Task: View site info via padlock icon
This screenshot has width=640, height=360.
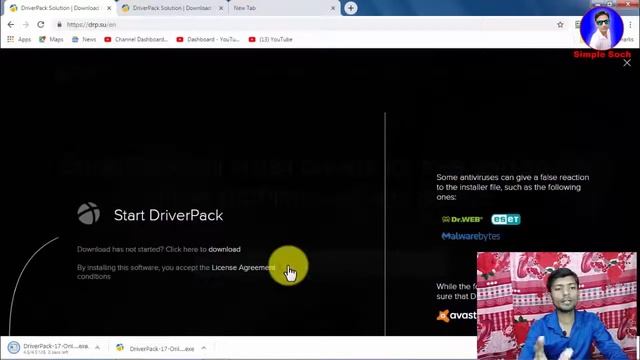Action: (60, 24)
